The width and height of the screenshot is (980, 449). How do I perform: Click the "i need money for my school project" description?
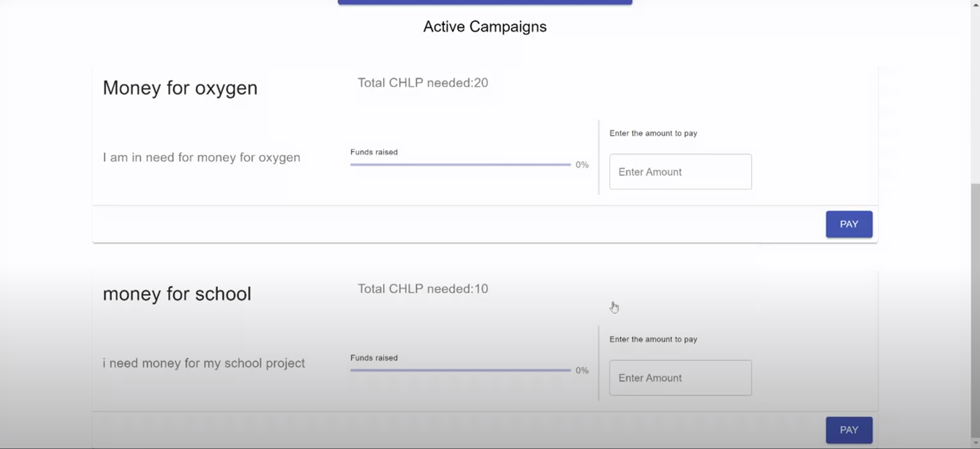pyautogui.click(x=204, y=363)
